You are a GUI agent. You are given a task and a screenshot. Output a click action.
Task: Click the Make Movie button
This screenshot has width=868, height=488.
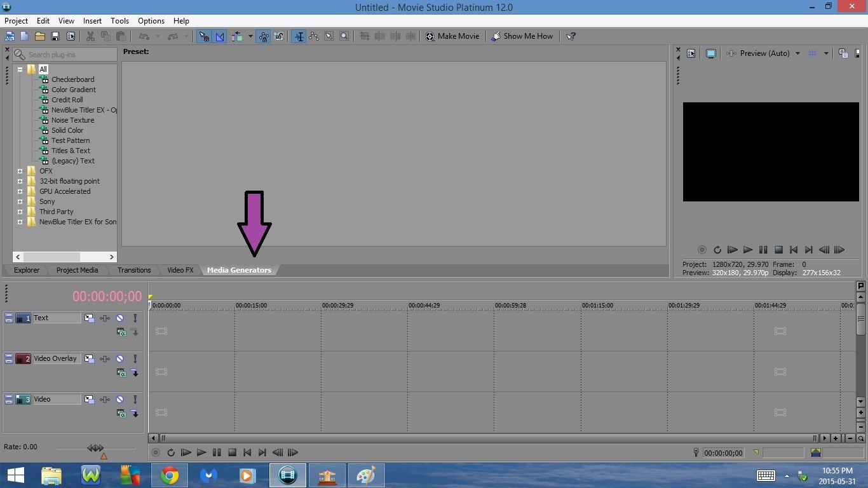452,36
